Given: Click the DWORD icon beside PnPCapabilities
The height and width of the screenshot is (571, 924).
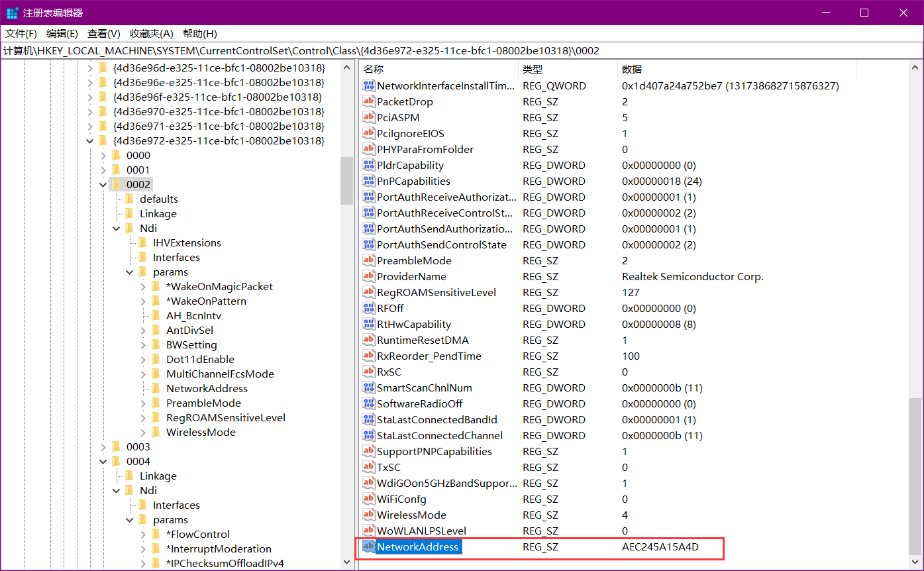Looking at the screenshot, I should tap(369, 181).
